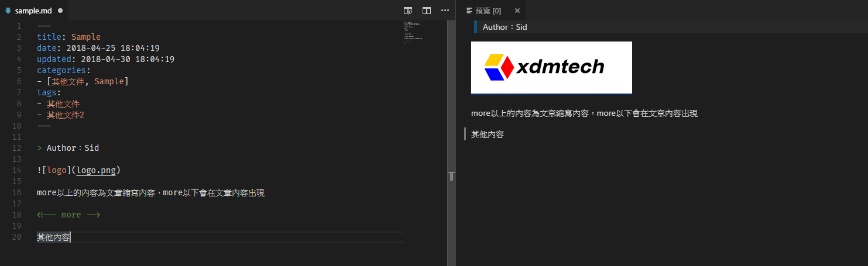Viewport: 868px width, 266px height.
Task: Open preview to the side icon
Action: tap(408, 11)
